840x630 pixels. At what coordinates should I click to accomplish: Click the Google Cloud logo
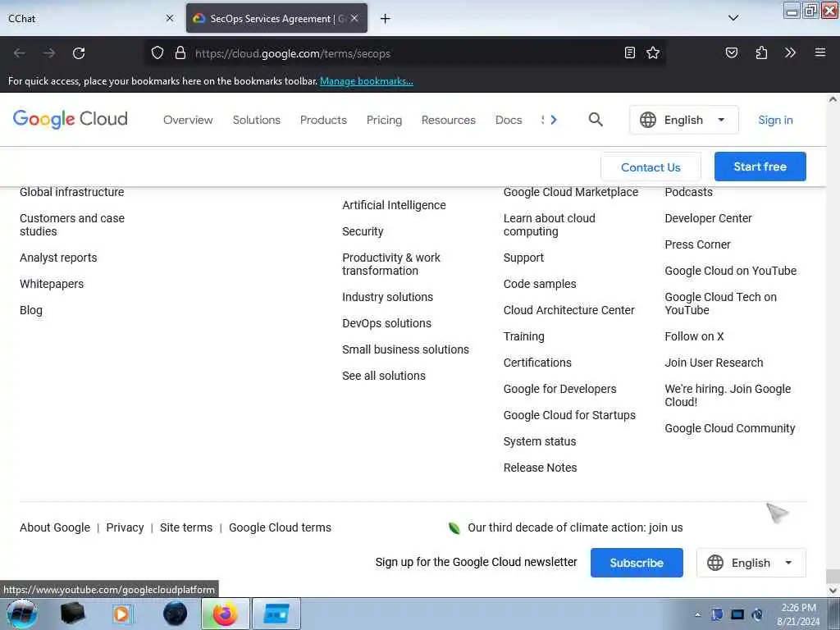point(71,119)
